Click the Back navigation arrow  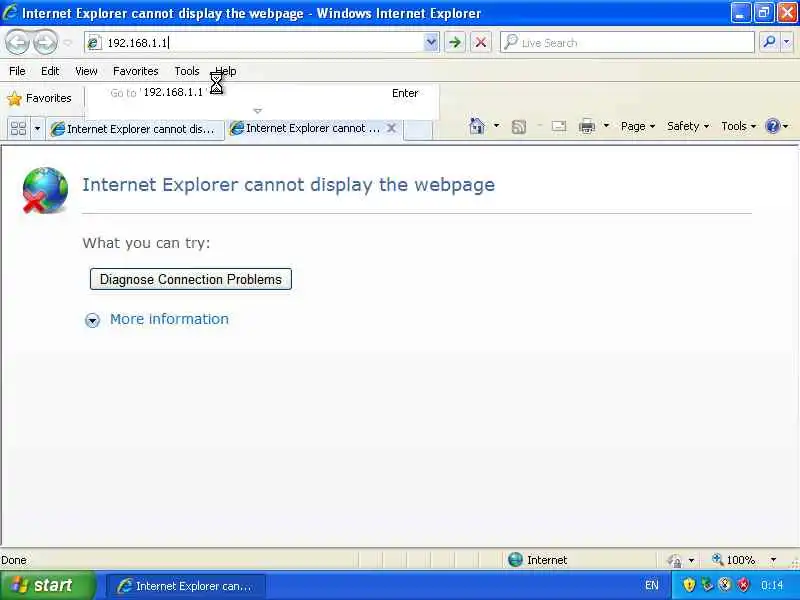18,42
